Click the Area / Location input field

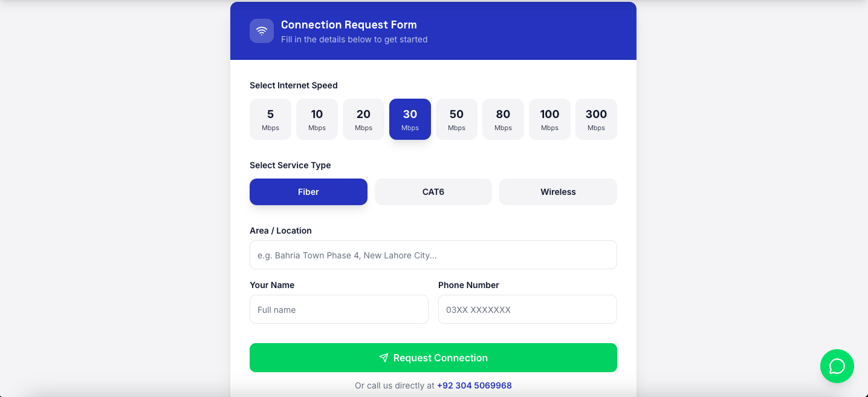[x=433, y=255]
